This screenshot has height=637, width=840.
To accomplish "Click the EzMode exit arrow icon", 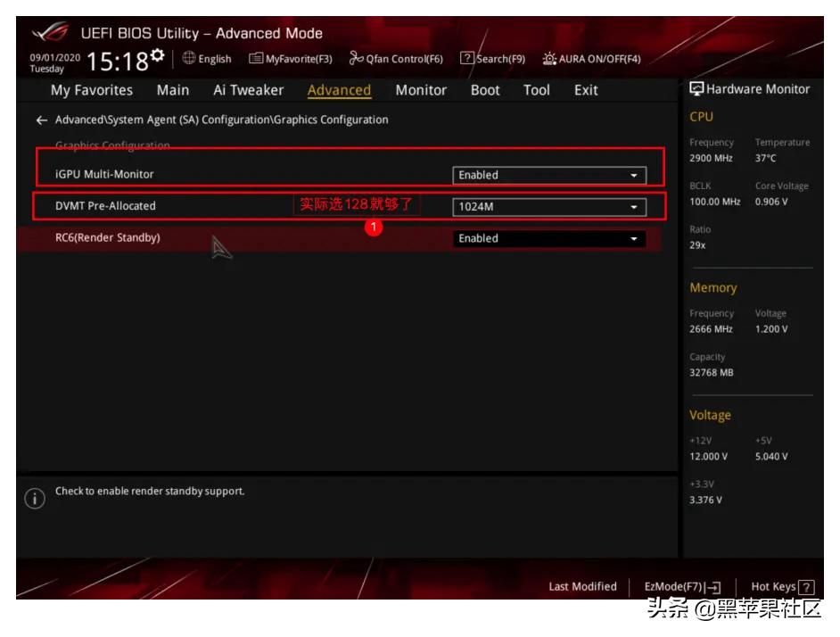I will tap(713, 588).
